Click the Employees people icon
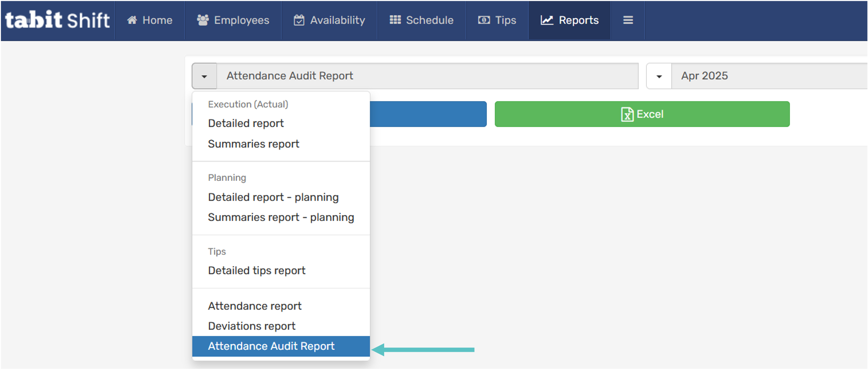The height and width of the screenshot is (369, 868). (203, 20)
